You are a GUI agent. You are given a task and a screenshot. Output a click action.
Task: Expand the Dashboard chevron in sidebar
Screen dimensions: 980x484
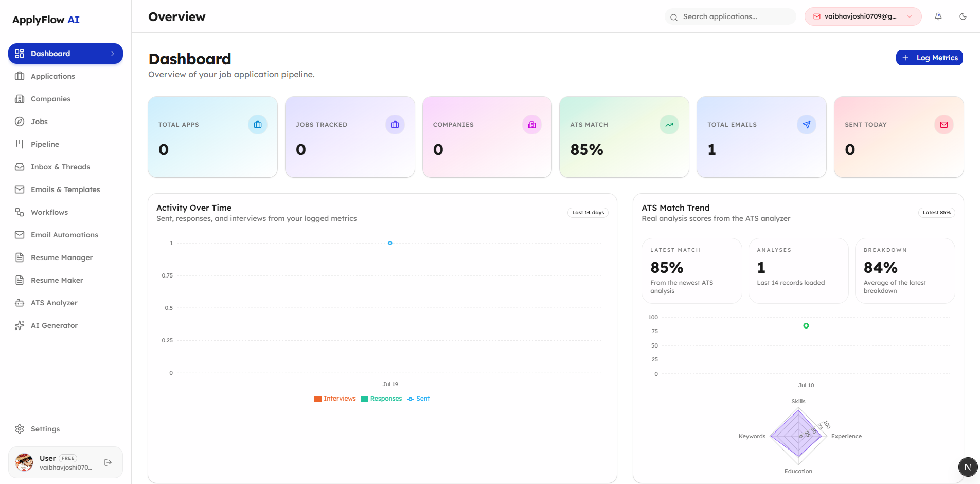tap(113, 54)
